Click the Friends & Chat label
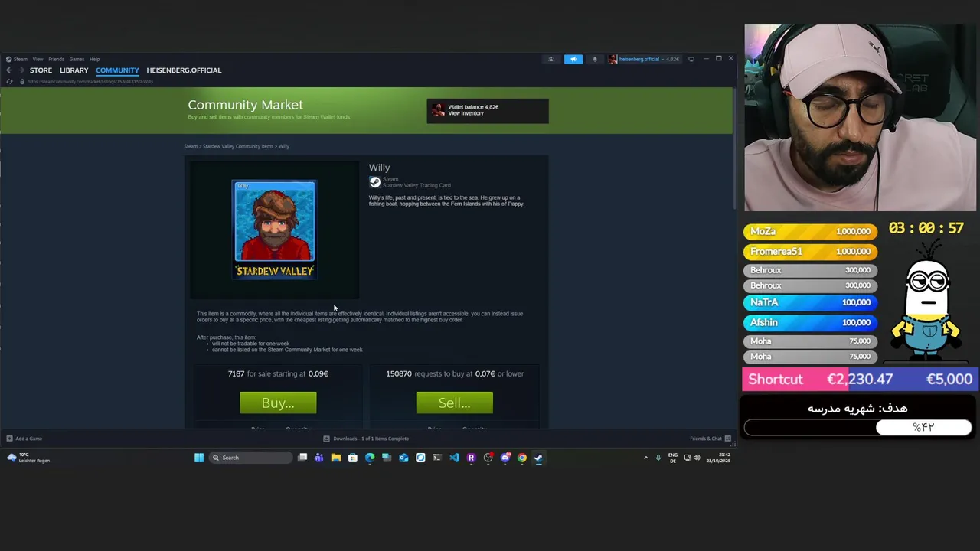Image resolution: width=980 pixels, height=551 pixels. tap(706, 439)
